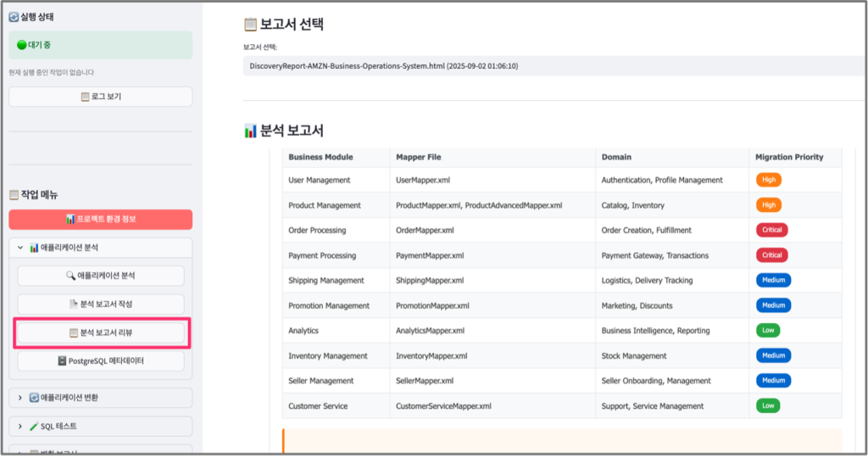Image resolution: width=868 pixels, height=458 pixels.
Task: Select 분석 보고서 작성 in the menu
Action: click(100, 304)
